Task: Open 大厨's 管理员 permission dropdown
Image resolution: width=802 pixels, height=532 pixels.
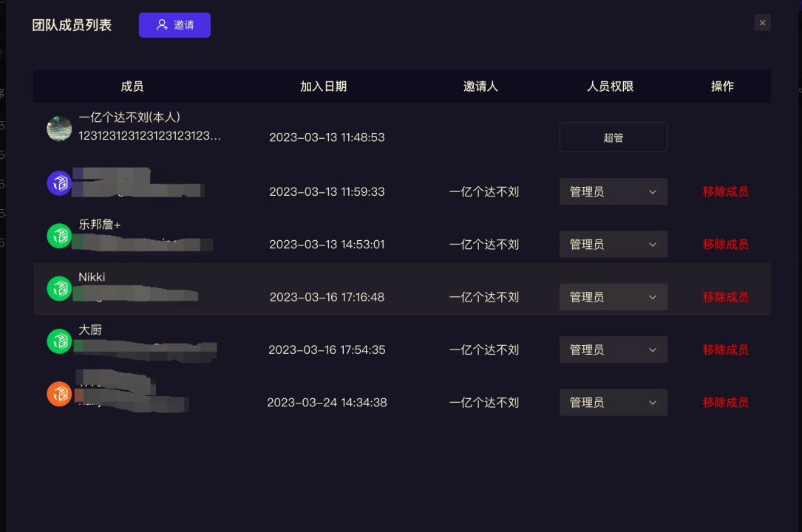Action: [613, 349]
